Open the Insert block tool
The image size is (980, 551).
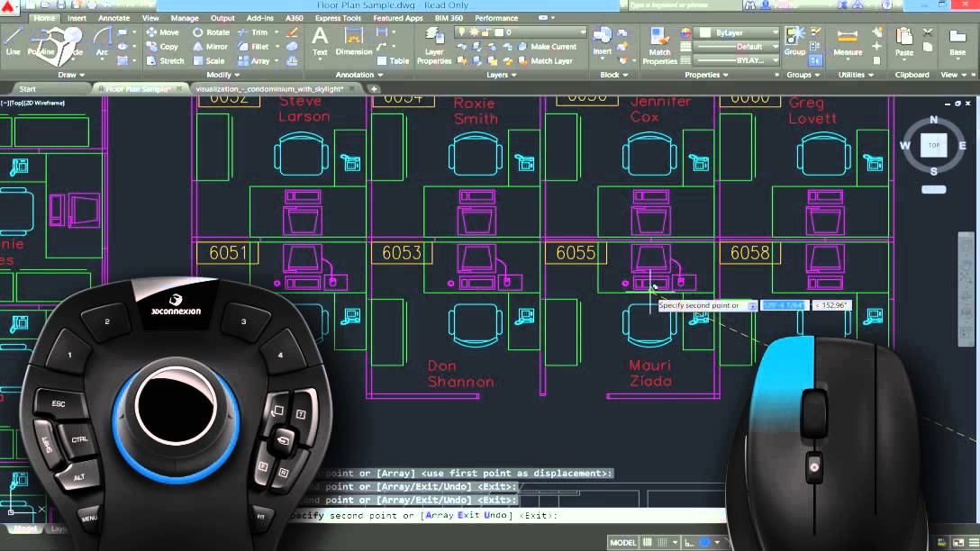pyautogui.click(x=602, y=41)
